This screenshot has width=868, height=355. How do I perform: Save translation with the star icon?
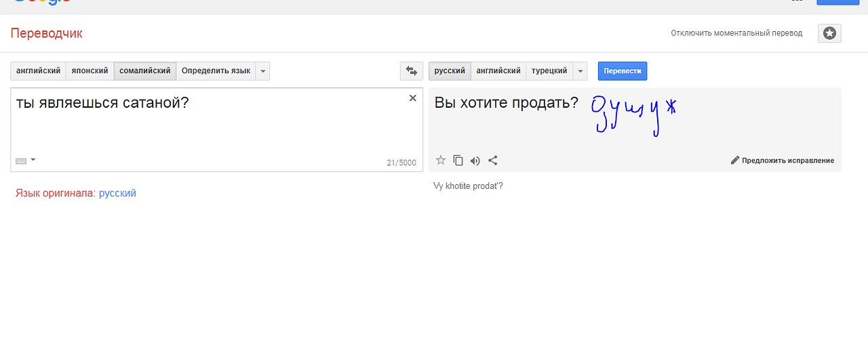coord(441,161)
